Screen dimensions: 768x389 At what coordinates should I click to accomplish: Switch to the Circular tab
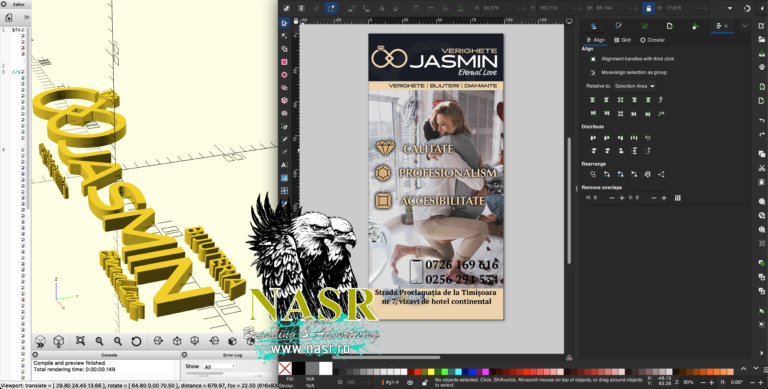(x=652, y=40)
